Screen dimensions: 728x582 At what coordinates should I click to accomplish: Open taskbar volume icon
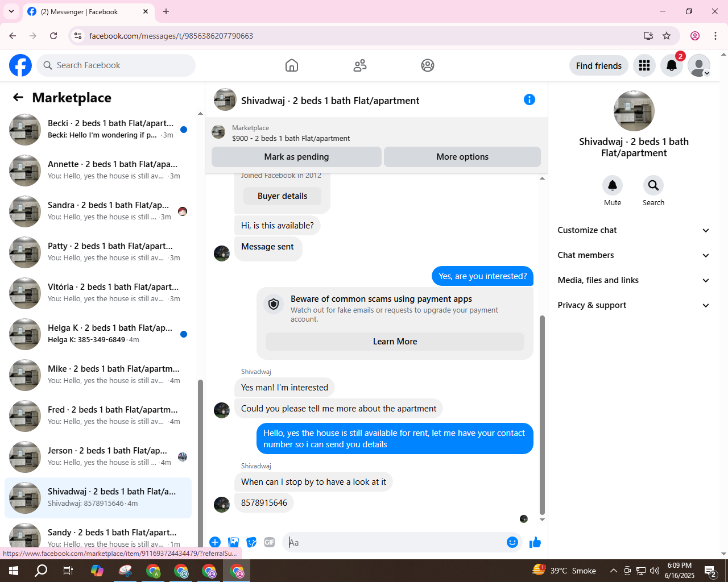tap(655, 571)
